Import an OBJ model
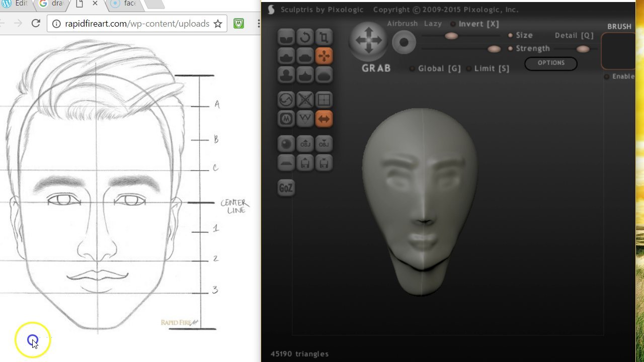Screen dimensions: 644x362 pos(305,144)
